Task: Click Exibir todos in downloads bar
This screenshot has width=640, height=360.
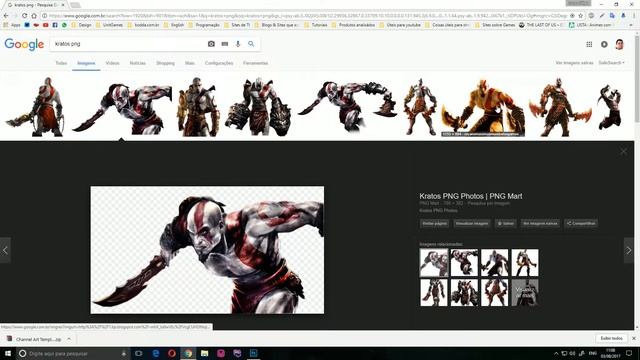Action: tap(611, 338)
